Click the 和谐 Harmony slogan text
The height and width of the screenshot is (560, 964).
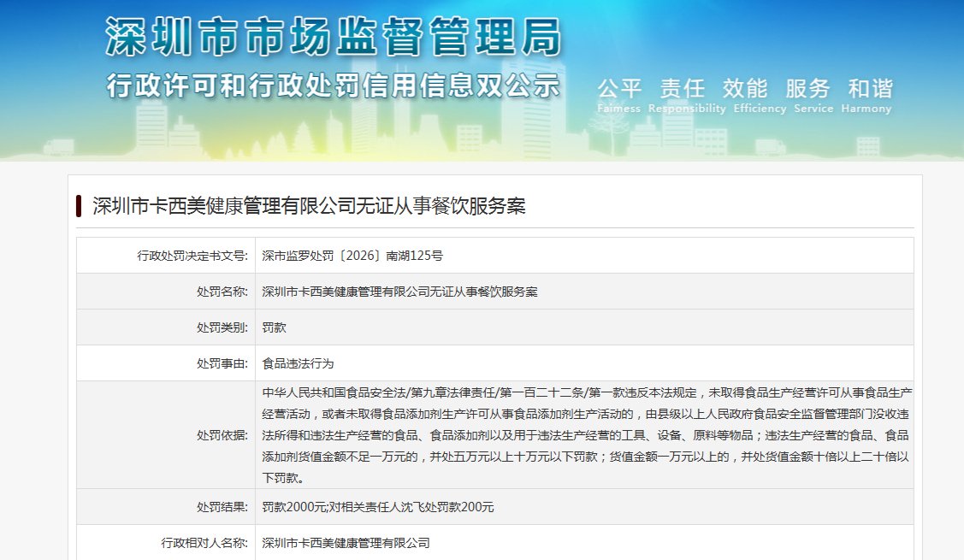(x=866, y=95)
